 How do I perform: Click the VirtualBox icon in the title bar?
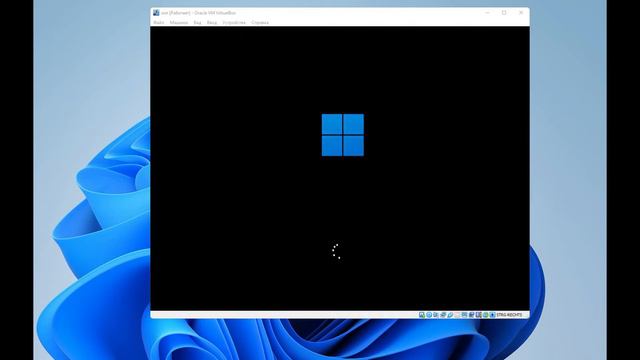pos(156,13)
